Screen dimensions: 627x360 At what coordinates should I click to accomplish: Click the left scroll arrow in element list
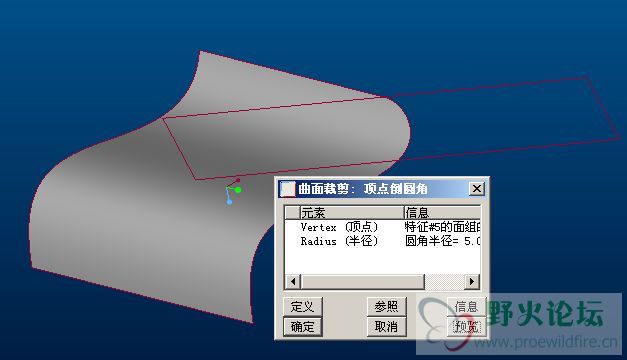[x=293, y=281]
